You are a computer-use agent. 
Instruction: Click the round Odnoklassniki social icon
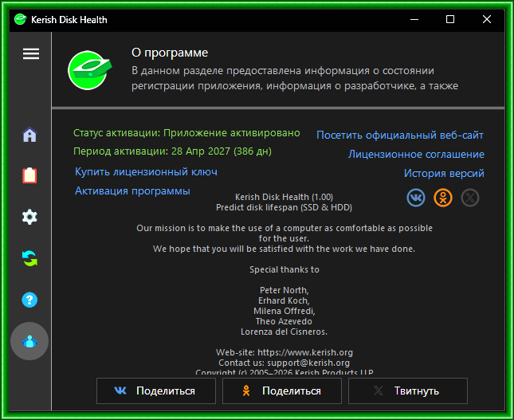coord(443,198)
